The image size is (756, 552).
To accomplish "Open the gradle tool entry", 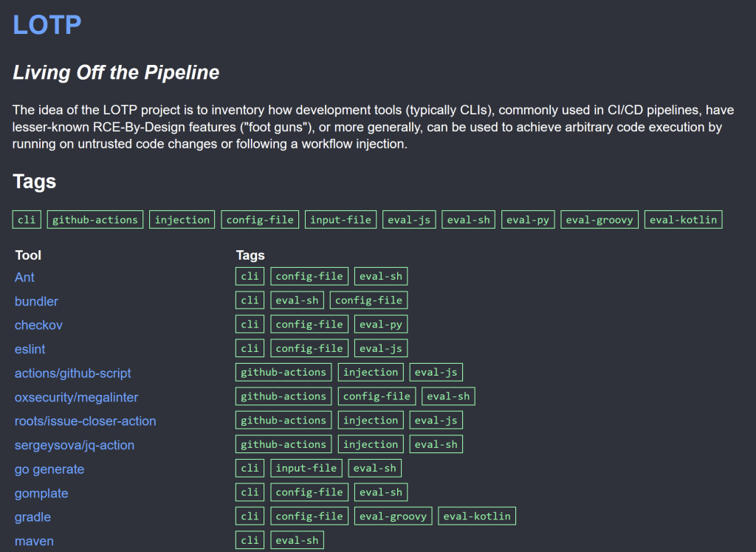I will [x=32, y=517].
